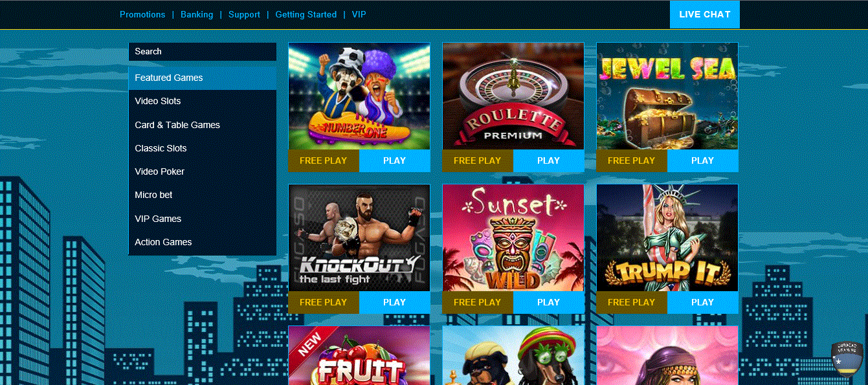Click the Search field in the sidebar
868x385 pixels.
[203, 52]
